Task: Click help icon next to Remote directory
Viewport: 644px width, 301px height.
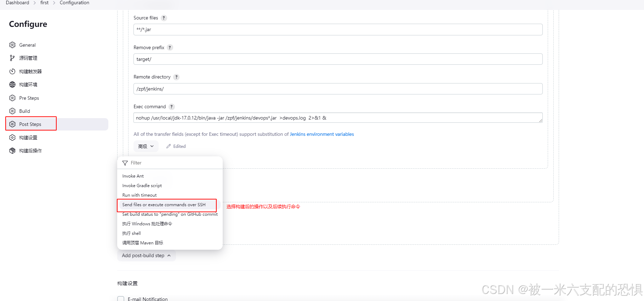Action: pyautogui.click(x=176, y=77)
